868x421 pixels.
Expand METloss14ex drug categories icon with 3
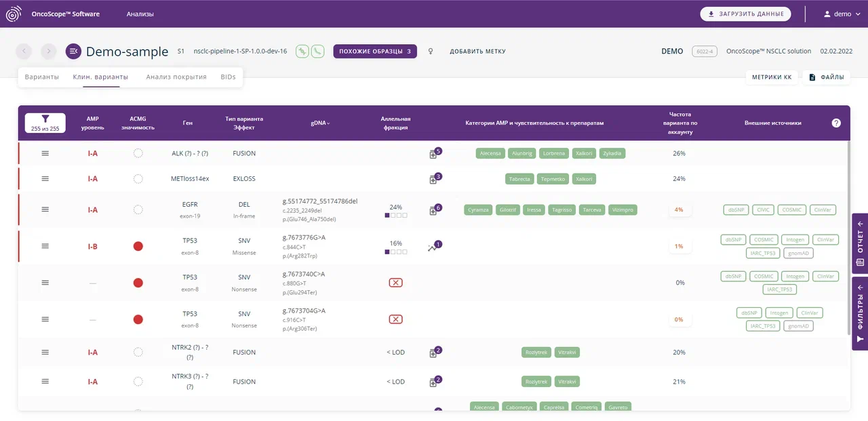[x=434, y=179]
